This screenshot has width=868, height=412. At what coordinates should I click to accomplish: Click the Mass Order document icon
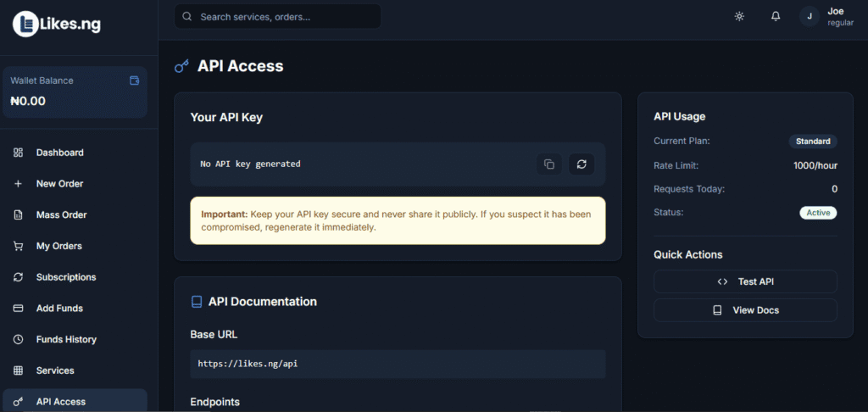tap(19, 214)
